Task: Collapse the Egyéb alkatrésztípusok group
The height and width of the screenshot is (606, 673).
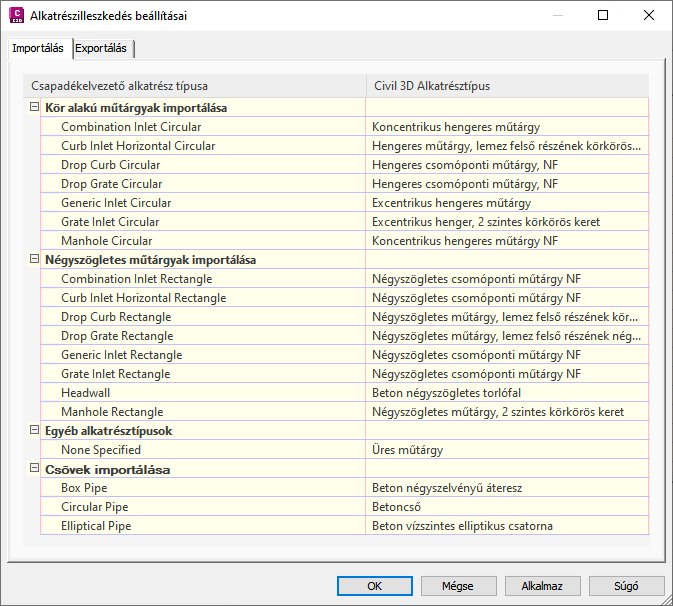Action: pos(34,431)
